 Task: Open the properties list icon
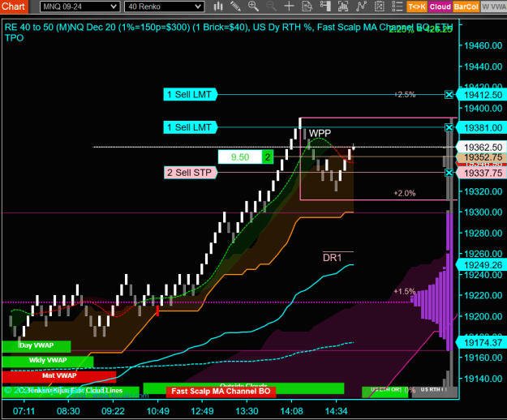[x=397, y=6]
